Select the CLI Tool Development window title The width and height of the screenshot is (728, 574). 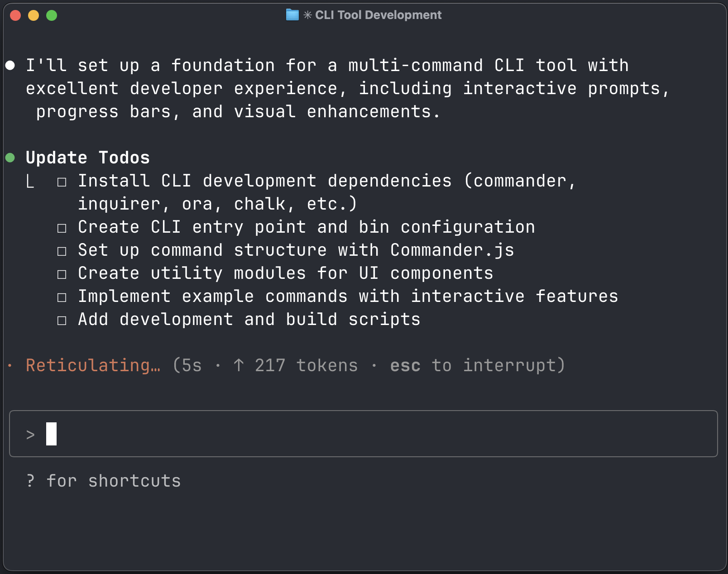click(x=378, y=14)
